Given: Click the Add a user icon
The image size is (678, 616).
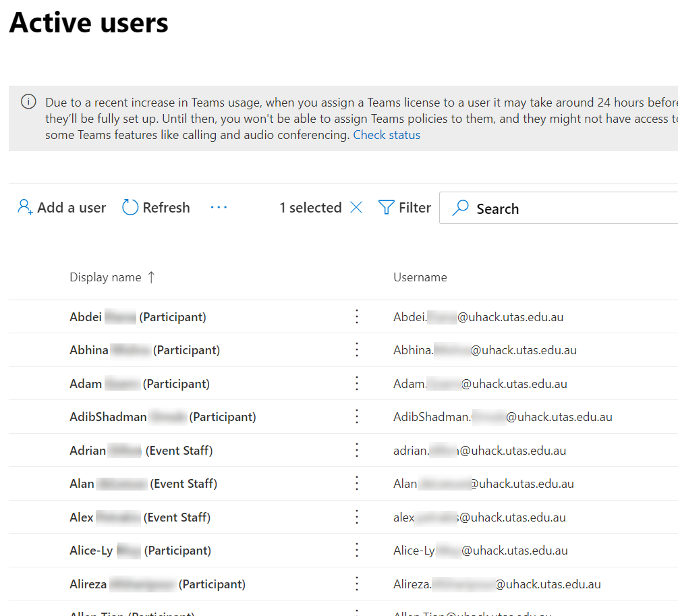Looking at the screenshot, I should [x=25, y=207].
